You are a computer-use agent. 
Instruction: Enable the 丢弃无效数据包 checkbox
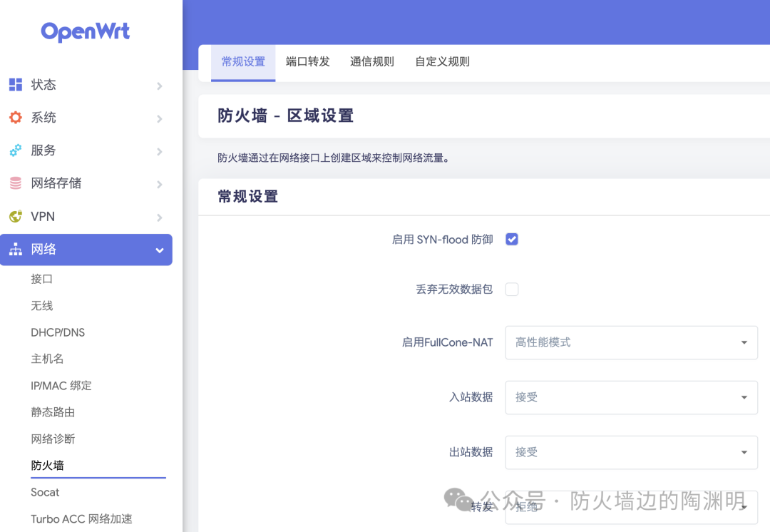point(512,290)
